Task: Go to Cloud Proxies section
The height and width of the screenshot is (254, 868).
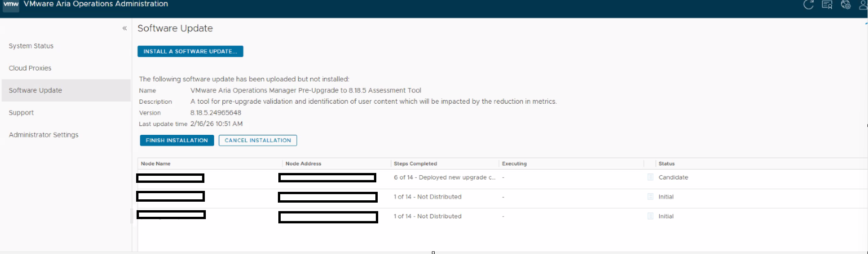Action: coord(30,68)
